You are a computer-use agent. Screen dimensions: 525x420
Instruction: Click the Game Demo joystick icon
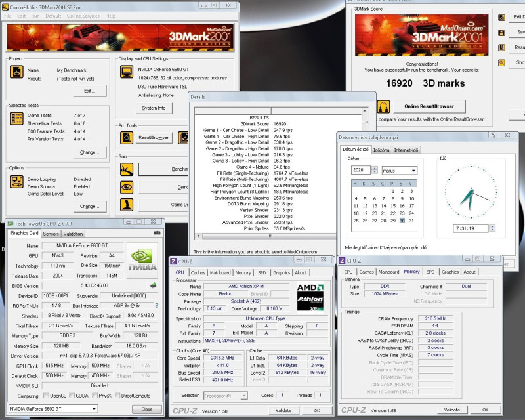click(127, 205)
